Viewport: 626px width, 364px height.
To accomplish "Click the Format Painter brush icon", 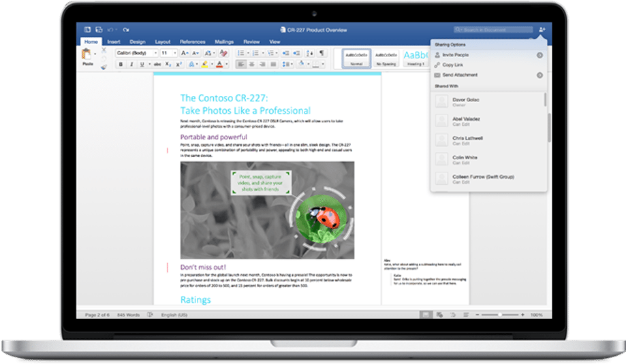I will point(104,67).
